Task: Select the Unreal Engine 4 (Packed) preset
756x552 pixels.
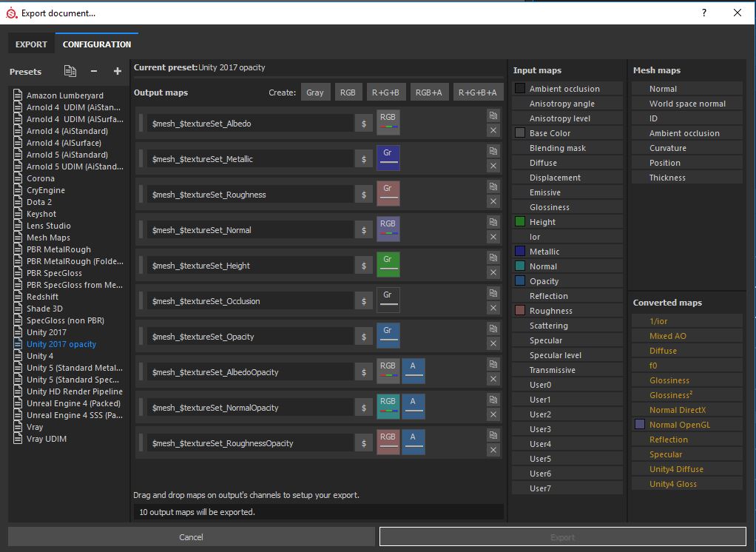Action: (x=73, y=403)
